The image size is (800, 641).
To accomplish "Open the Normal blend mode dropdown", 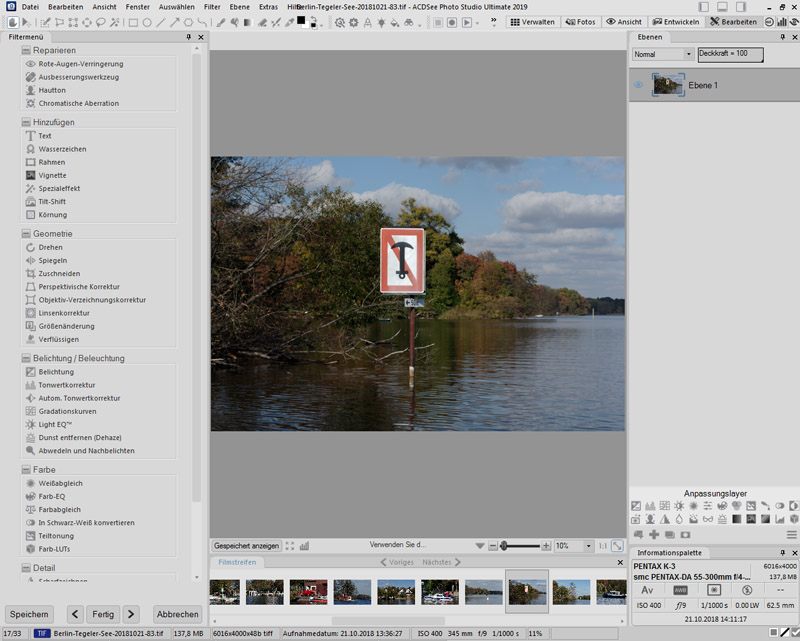I will pyautogui.click(x=661, y=54).
